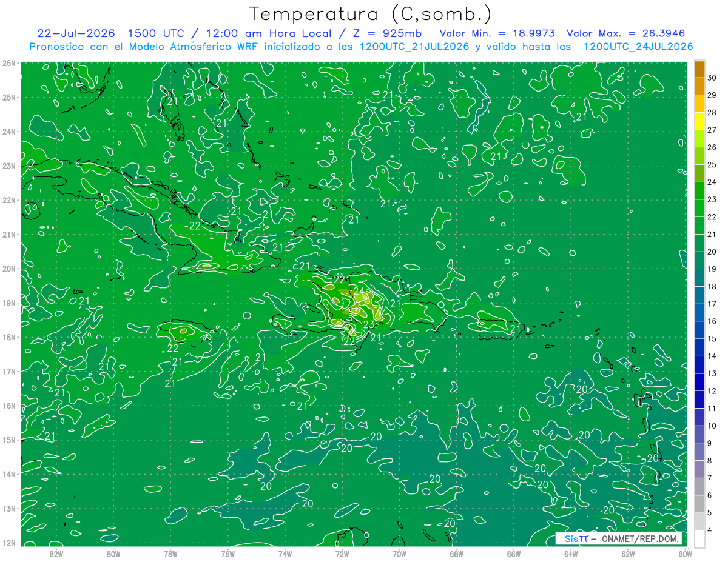The image size is (728, 562).
Task: Click the longitude axis label "64W"
Action: pos(571,554)
